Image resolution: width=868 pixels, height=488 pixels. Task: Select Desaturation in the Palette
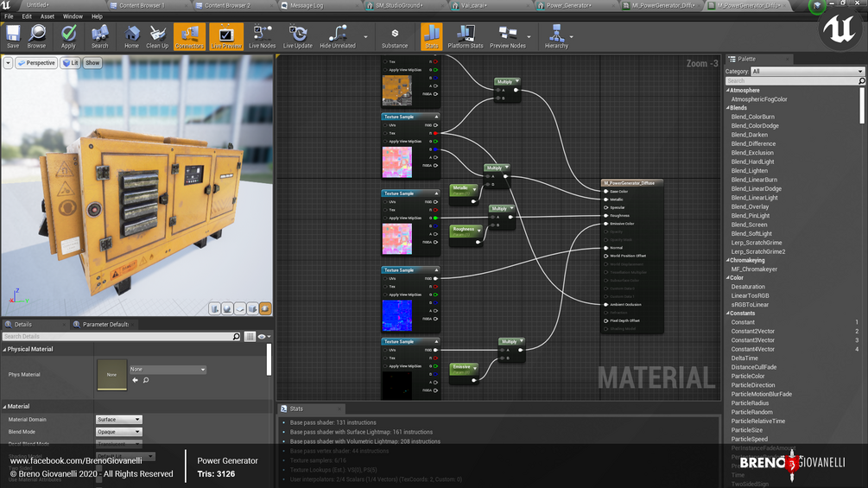coord(748,287)
